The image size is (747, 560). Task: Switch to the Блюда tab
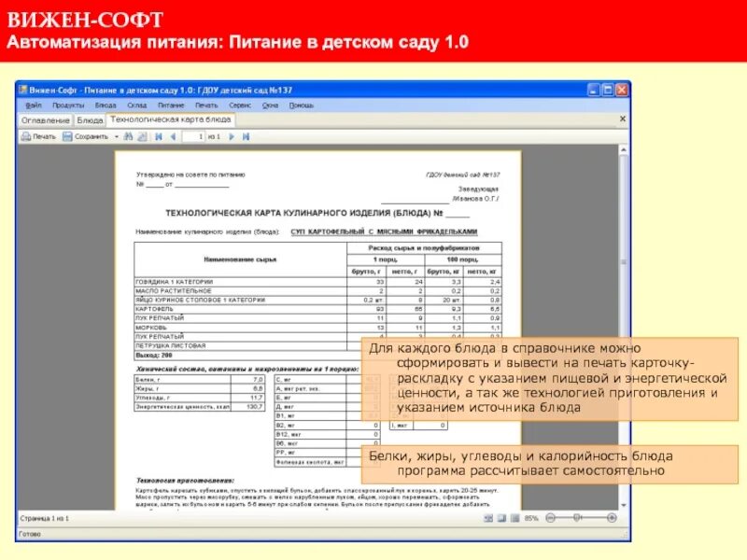click(90, 120)
